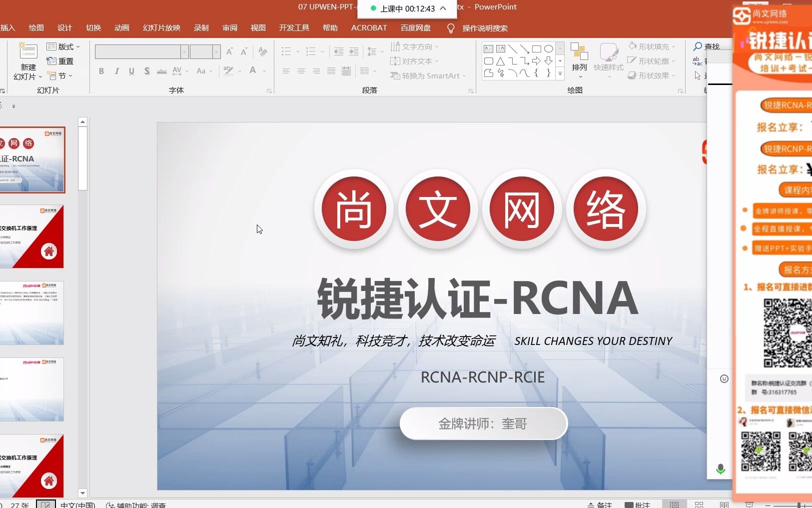Click the Numbering list icon
812x508 pixels.
pyautogui.click(x=311, y=51)
